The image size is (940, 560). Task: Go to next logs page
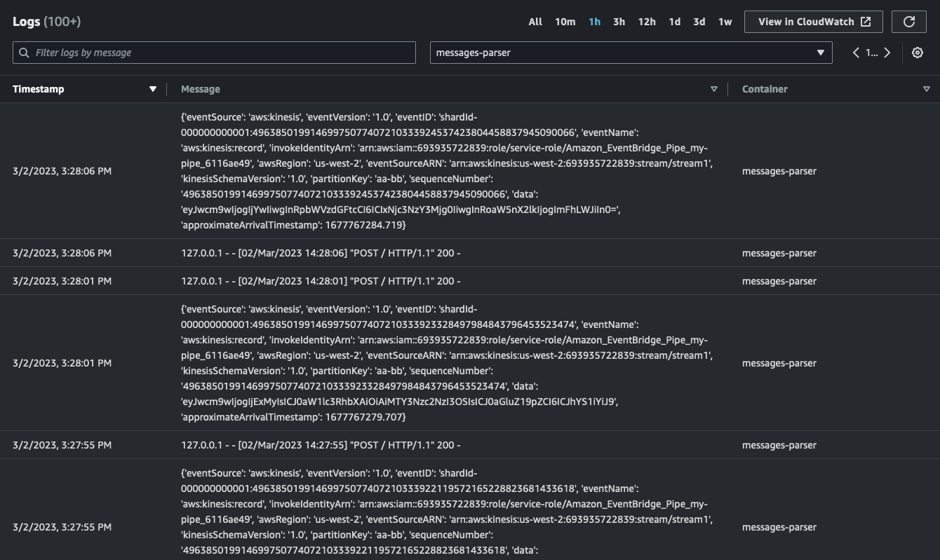pos(887,53)
